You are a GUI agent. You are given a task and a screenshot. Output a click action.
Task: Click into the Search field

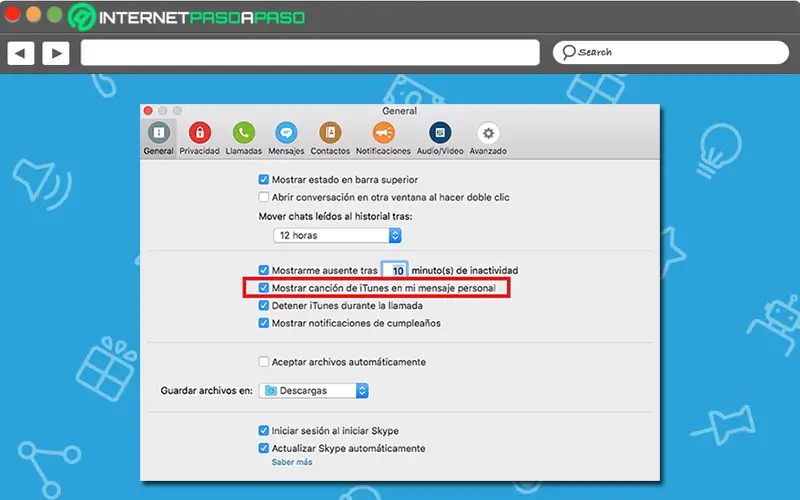click(671, 52)
